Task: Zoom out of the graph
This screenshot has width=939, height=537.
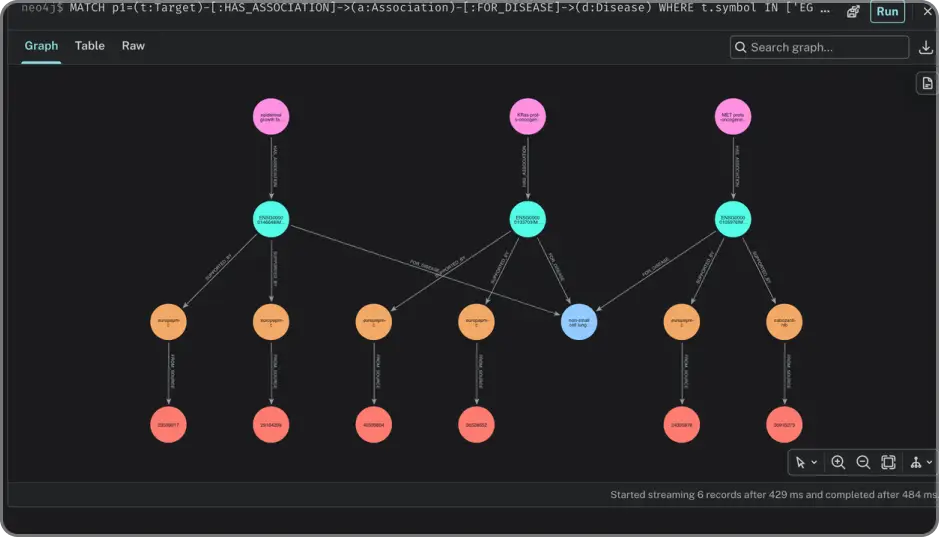Action: (863, 462)
